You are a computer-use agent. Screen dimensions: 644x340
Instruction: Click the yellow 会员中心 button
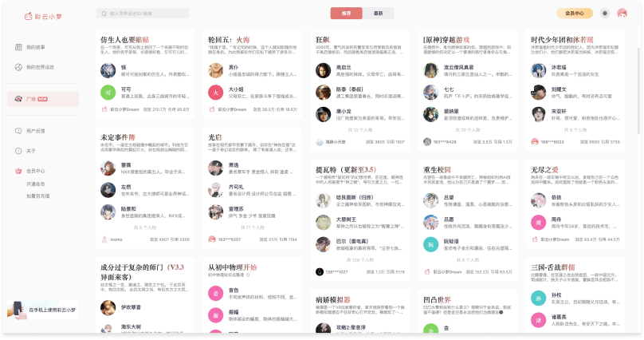[574, 14]
